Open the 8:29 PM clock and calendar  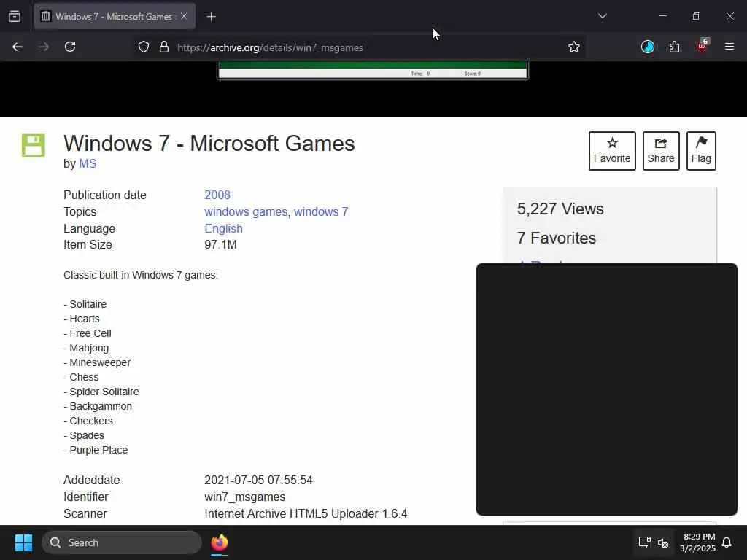(x=697, y=542)
